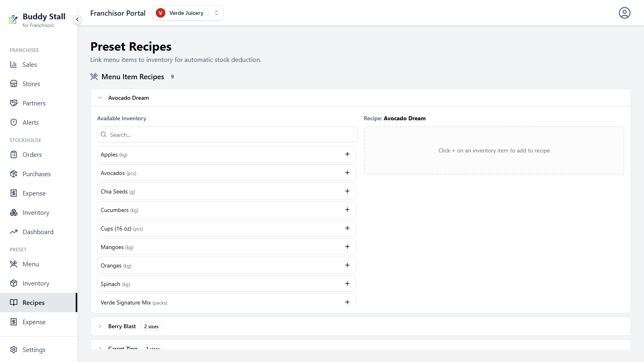
Task: Click the Settings gear icon
Action: (x=14, y=350)
